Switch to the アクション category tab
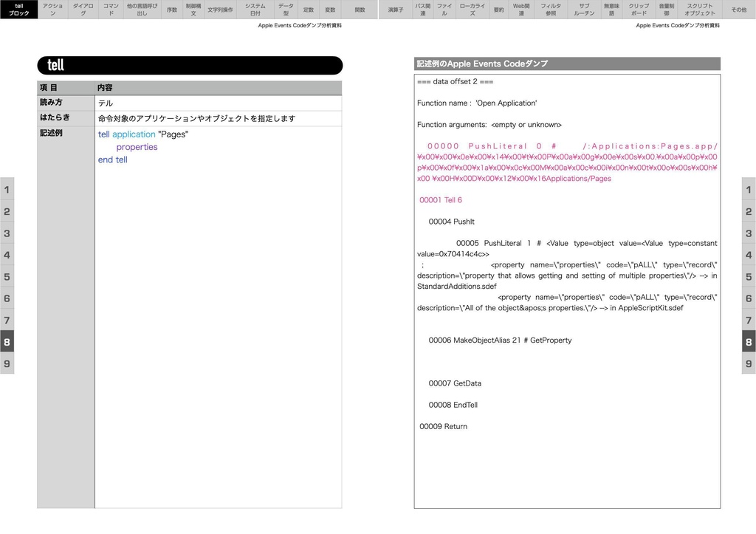Image resolution: width=756 pixels, height=534 pixels. coord(52,8)
